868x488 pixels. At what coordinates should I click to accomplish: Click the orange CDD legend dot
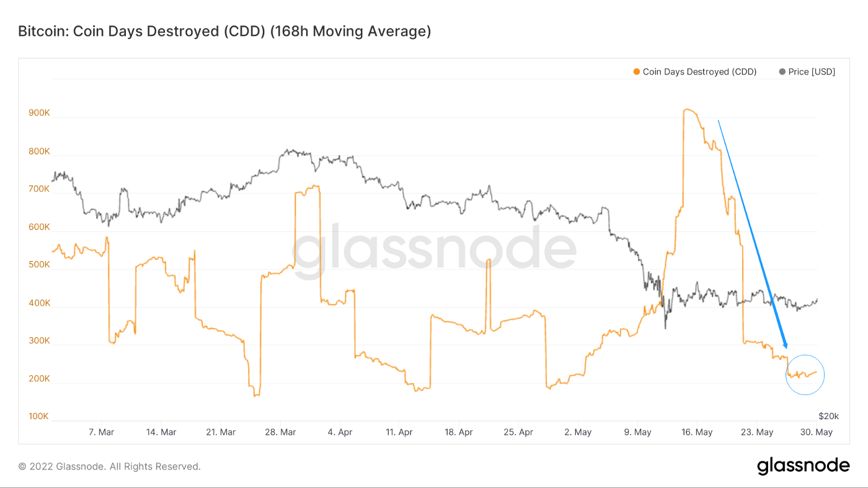(636, 72)
